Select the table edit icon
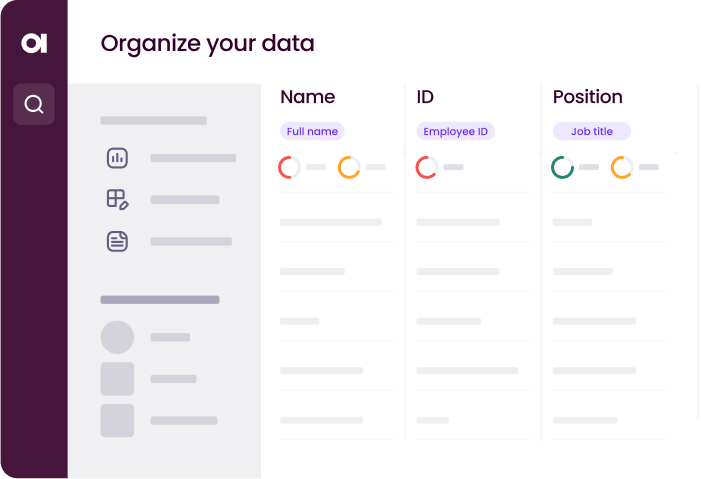 coord(118,199)
